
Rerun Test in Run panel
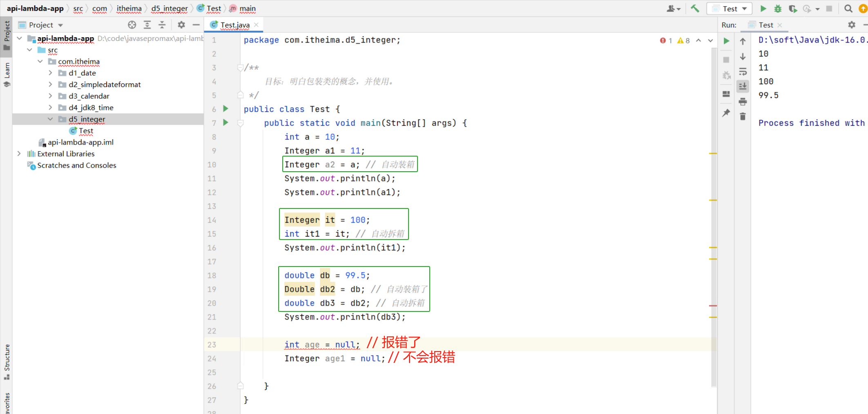[x=726, y=41]
